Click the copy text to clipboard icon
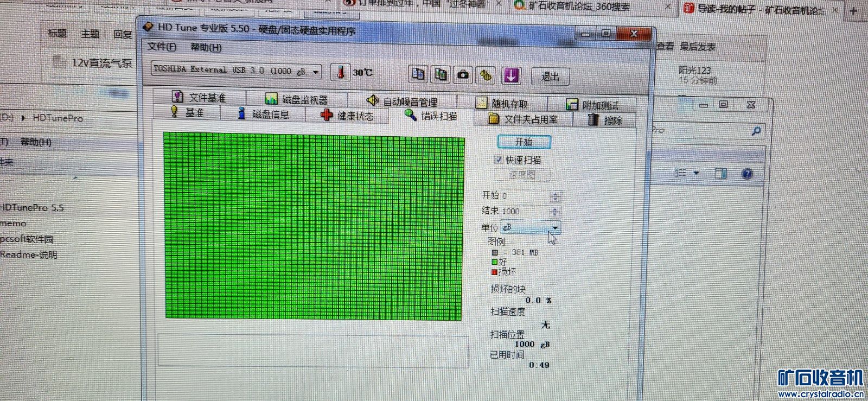This screenshot has width=868, height=401. point(418,74)
